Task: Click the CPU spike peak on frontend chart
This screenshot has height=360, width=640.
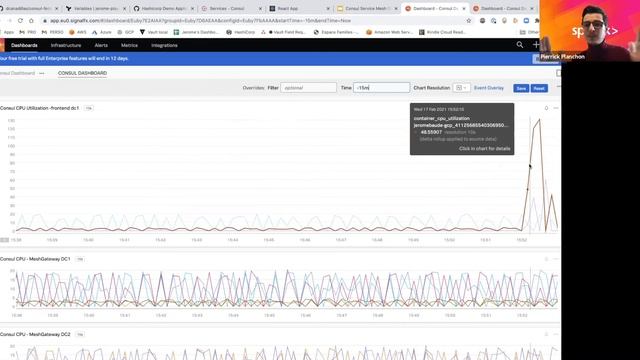Action: [x=540, y=119]
